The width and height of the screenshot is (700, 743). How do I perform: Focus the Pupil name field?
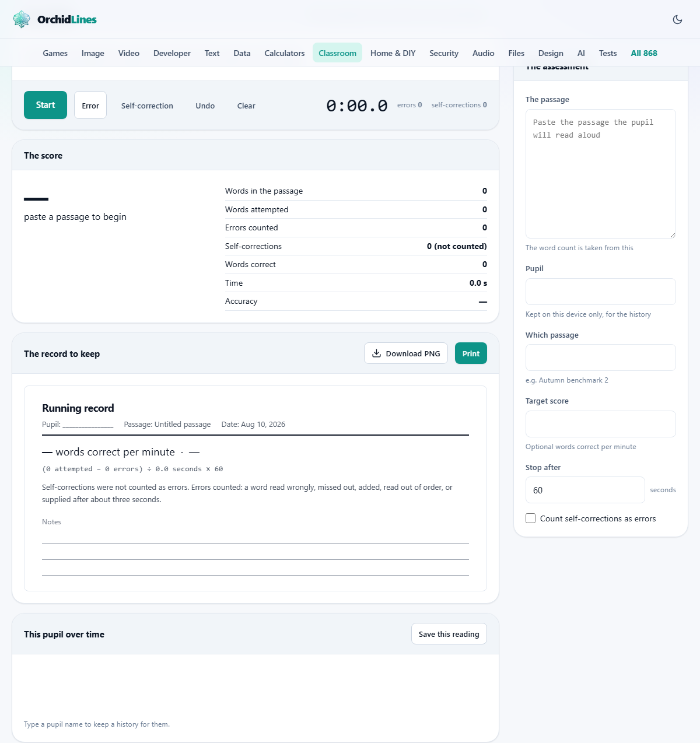pyautogui.click(x=601, y=292)
